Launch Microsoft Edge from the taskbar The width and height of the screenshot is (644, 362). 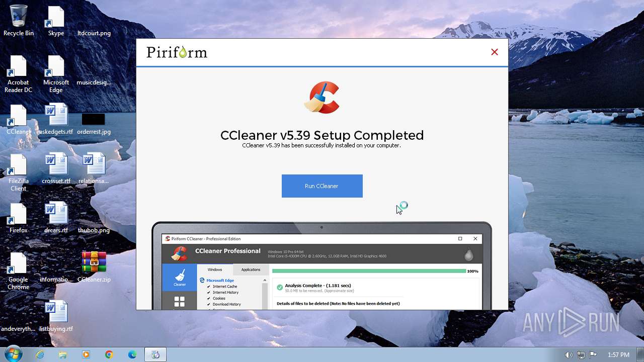coord(132,354)
